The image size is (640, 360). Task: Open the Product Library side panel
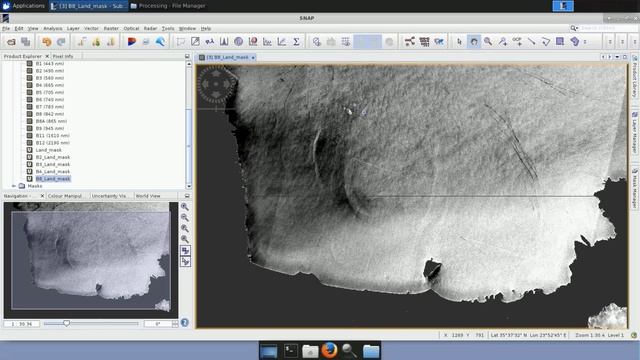tap(635, 76)
